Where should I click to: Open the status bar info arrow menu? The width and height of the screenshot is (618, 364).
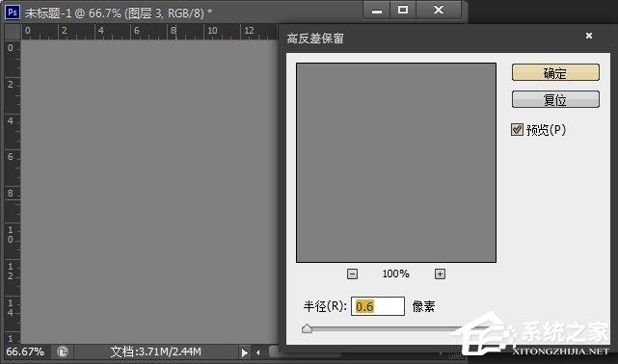click(244, 352)
